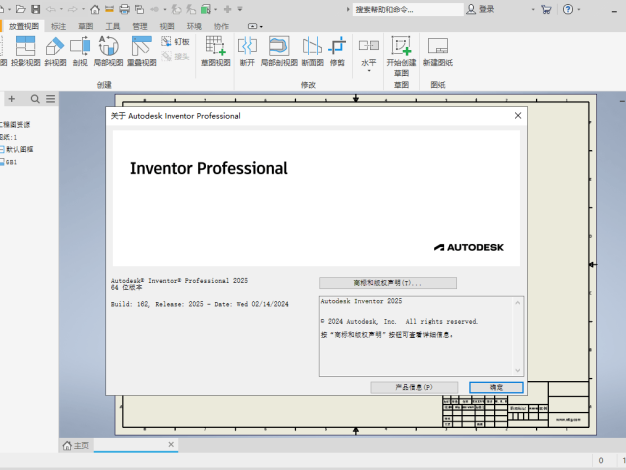Click 新建图纸 new sheet tool
Image resolution: width=626 pixels, height=470 pixels.
pos(438,51)
